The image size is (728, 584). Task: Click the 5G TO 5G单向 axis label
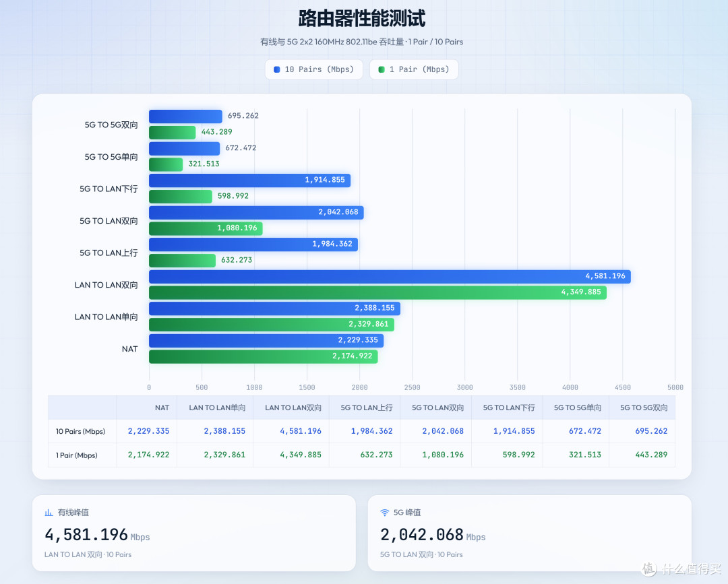pyautogui.click(x=111, y=157)
